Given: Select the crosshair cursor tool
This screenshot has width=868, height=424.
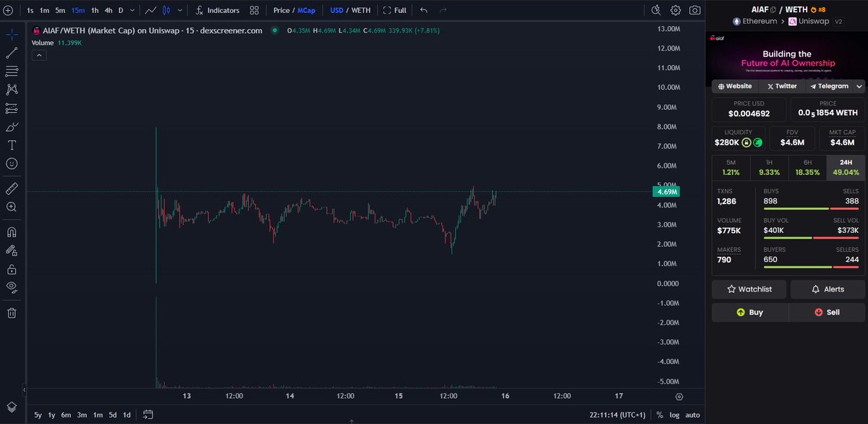Looking at the screenshot, I should click(x=12, y=34).
